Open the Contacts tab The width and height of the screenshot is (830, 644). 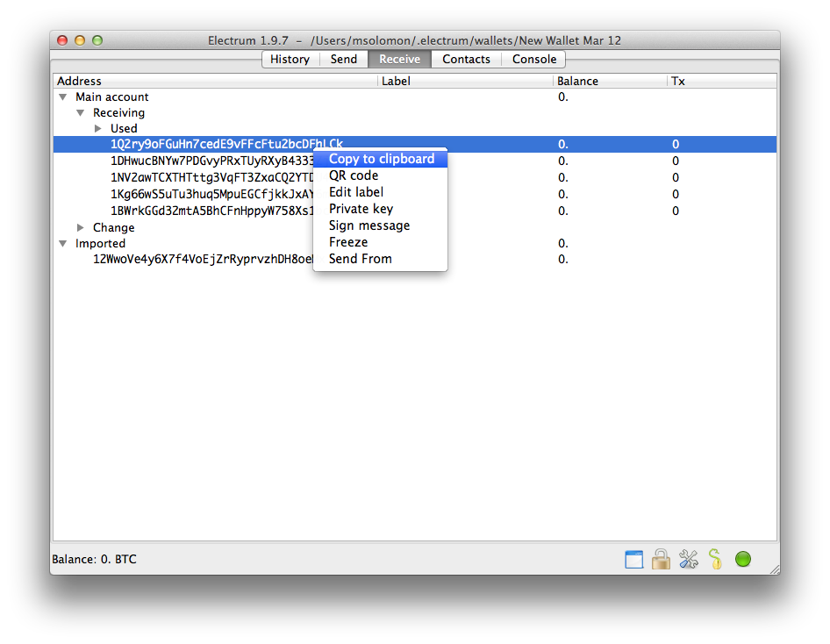pos(467,60)
